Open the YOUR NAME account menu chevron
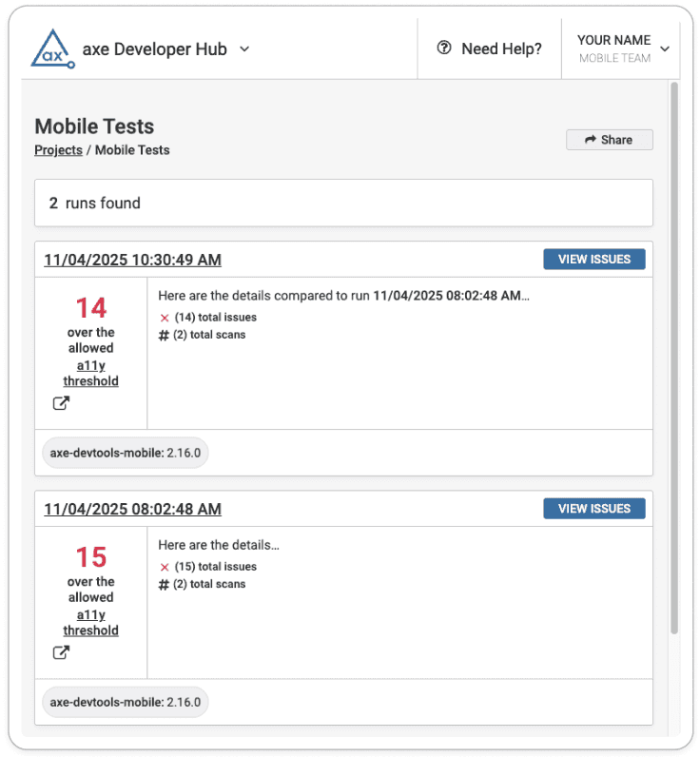 [665, 49]
